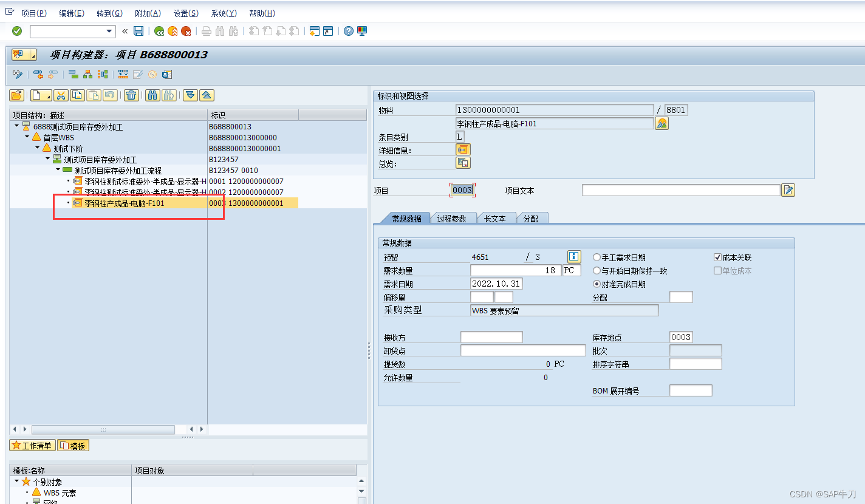The image size is (865, 504).
Task: Switch to the 长文本 tab
Action: click(x=495, y=219)
